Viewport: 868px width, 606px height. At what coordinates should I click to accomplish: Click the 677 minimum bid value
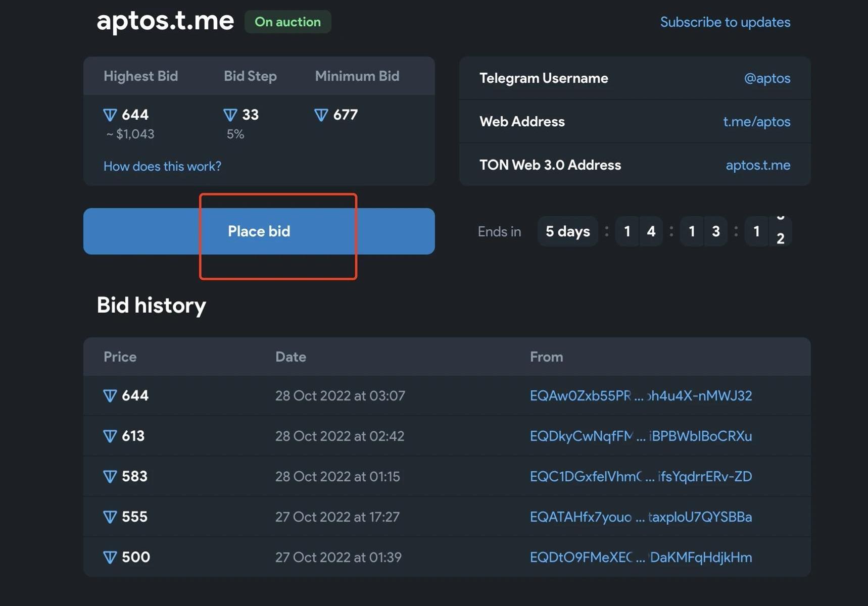pos(346,115)
